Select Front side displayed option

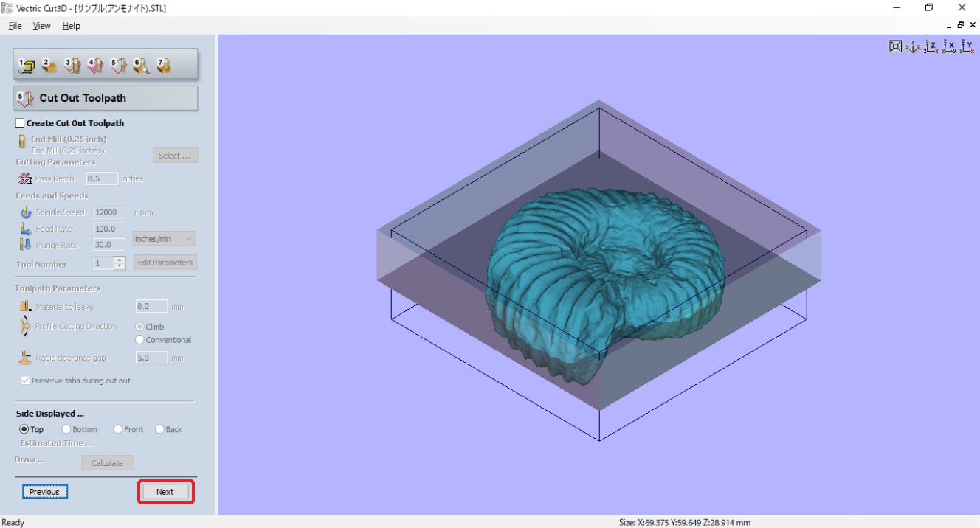(118, 429)
